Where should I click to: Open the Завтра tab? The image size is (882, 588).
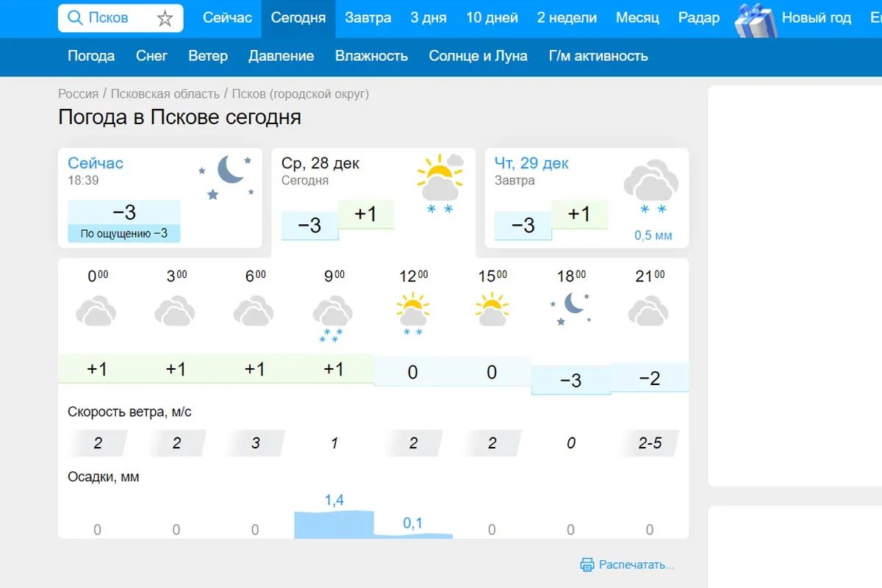pyautogui.click(x=367, y=18)
